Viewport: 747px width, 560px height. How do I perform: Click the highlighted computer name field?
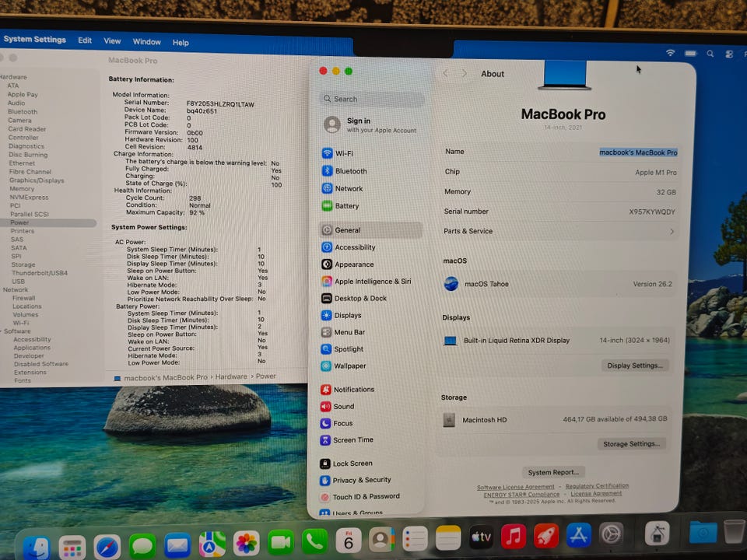point(638,152)
